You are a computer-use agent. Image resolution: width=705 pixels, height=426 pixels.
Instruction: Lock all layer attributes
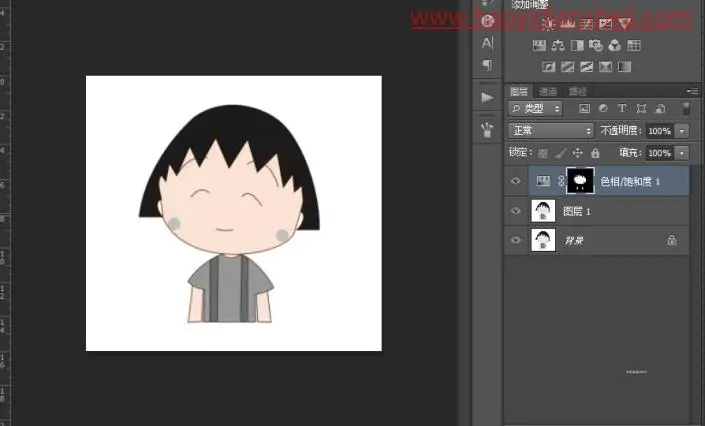point(595,153)
